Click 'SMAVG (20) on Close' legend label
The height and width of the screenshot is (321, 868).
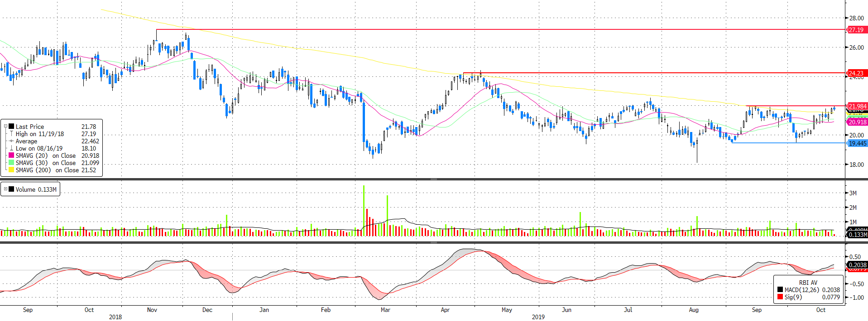(x=46, y=156)
